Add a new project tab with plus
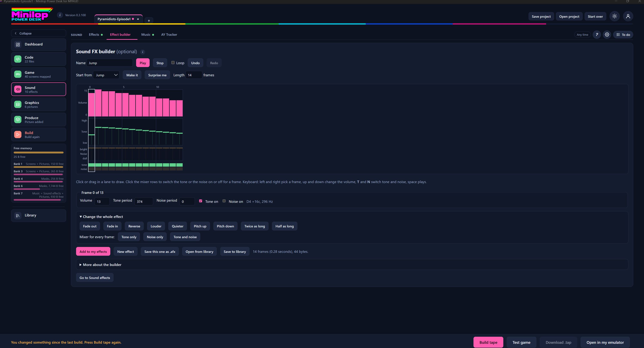644x348 pixels. pos(149,20)
